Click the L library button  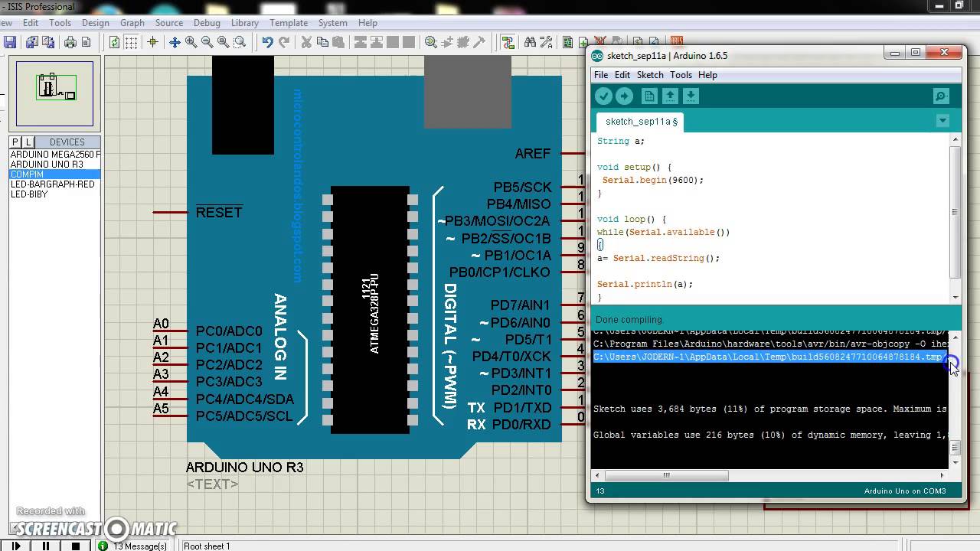28,142
